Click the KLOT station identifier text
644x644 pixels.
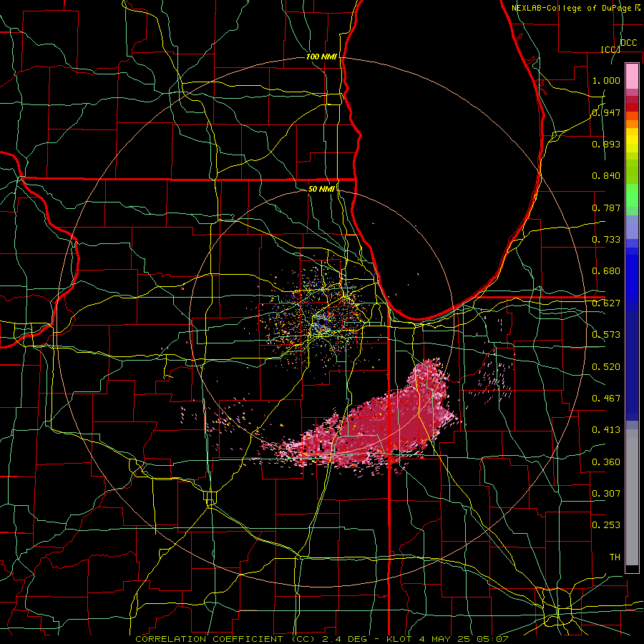(x=401, y=639)
